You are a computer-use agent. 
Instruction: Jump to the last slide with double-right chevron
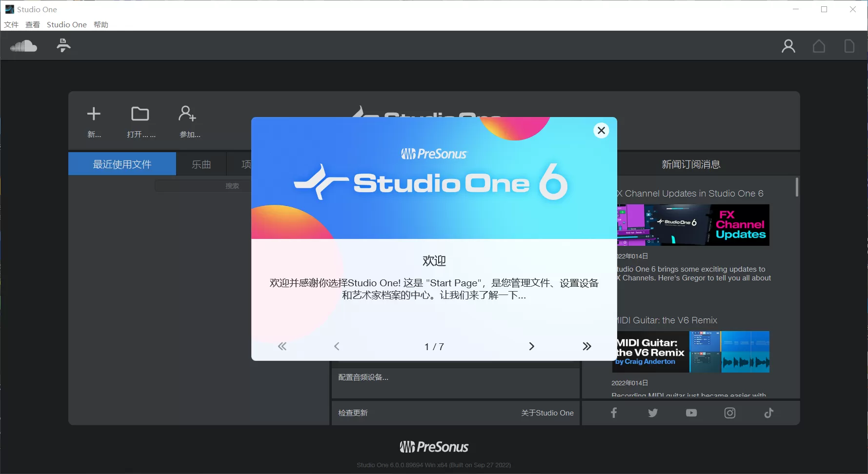click(x=587, y=346)
